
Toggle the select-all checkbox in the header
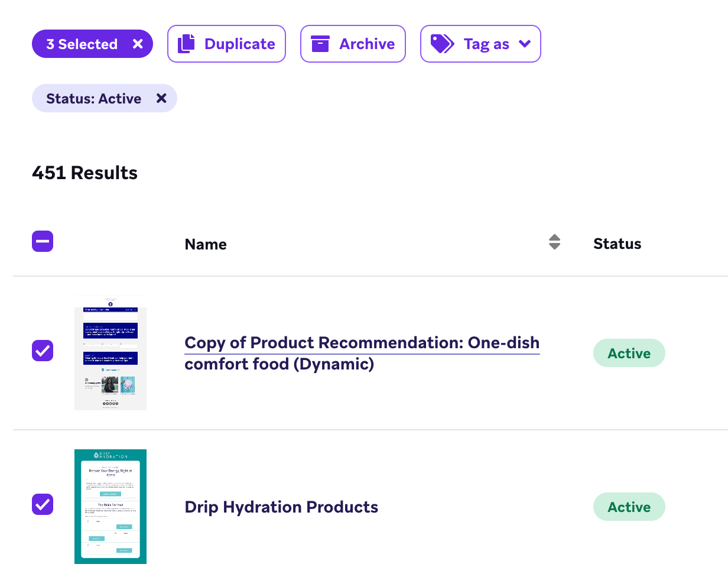coord(43,241)
